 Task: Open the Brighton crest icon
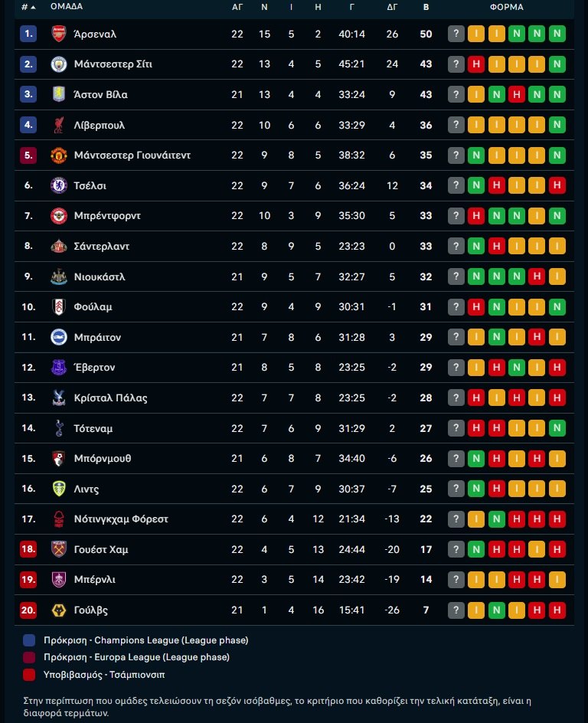click(x=59, y=337)
